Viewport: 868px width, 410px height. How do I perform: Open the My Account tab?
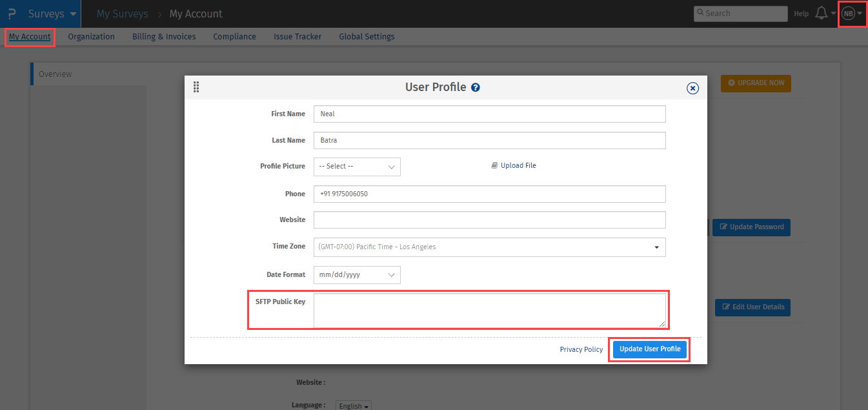pyautogui.click(x=30, y=37)
